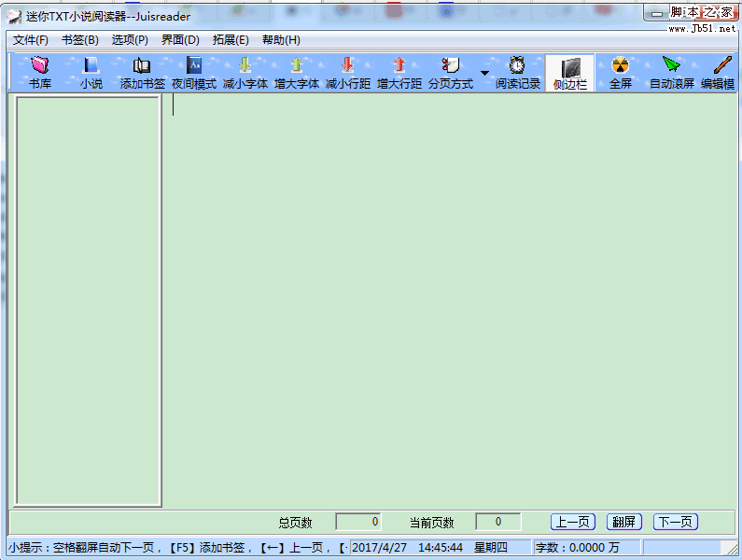This screenshot has height=560, width=742.
Task: Open the 拓展(E) menu
Action: [x=231, y=40]
